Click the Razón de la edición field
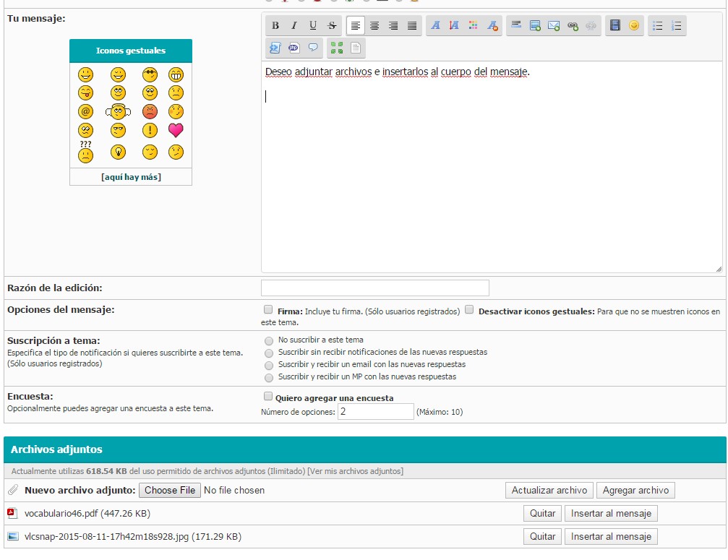This screenshot has width=728, height=560. click(374, 288)
